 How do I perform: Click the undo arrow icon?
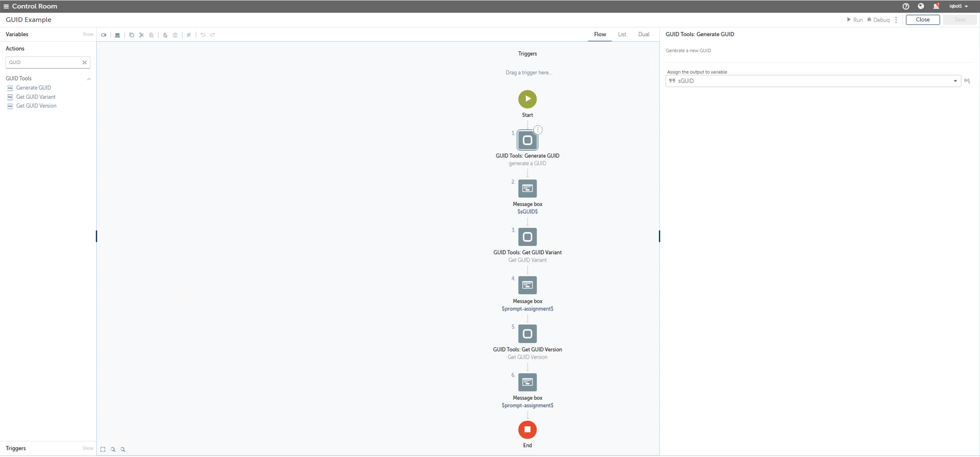tap(203, 35)
